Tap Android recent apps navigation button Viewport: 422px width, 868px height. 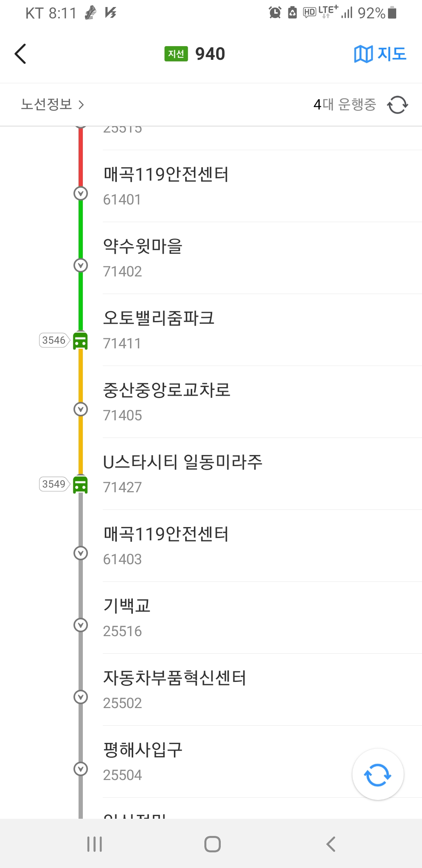tap(95, 844)
